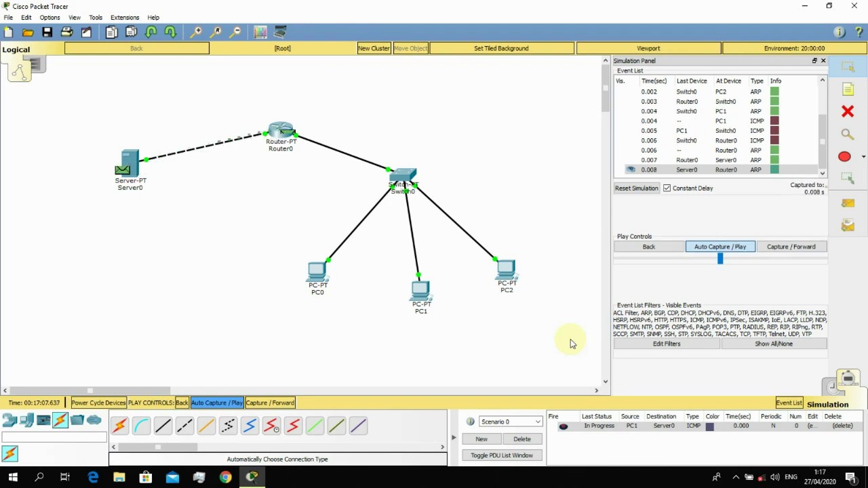The image size is (868, 488).
Task: Expand the PDU list arrow
Action: [x=453, y=437]
